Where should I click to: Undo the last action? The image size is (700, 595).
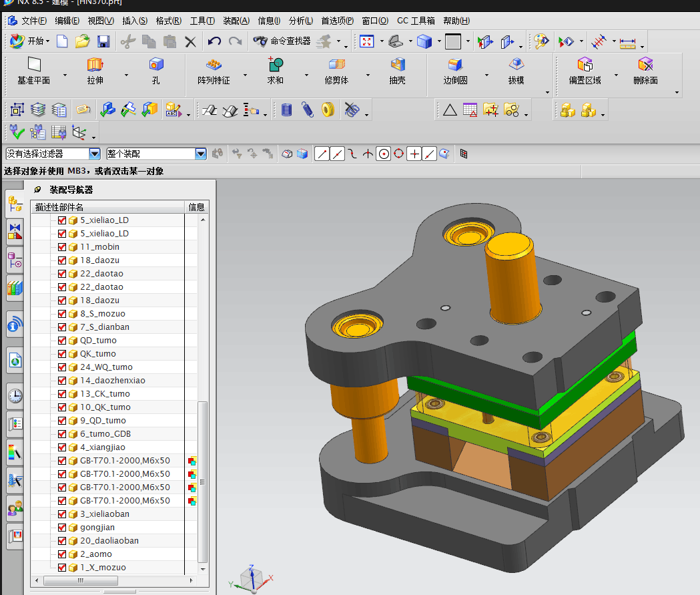(x=214, y=41)
